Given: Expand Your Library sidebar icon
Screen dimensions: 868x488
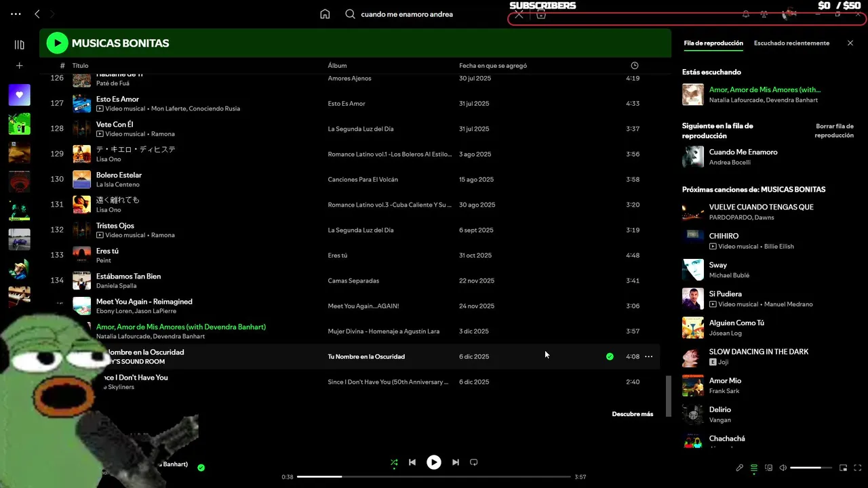Looking at the screenshot, I should [19, 45].
